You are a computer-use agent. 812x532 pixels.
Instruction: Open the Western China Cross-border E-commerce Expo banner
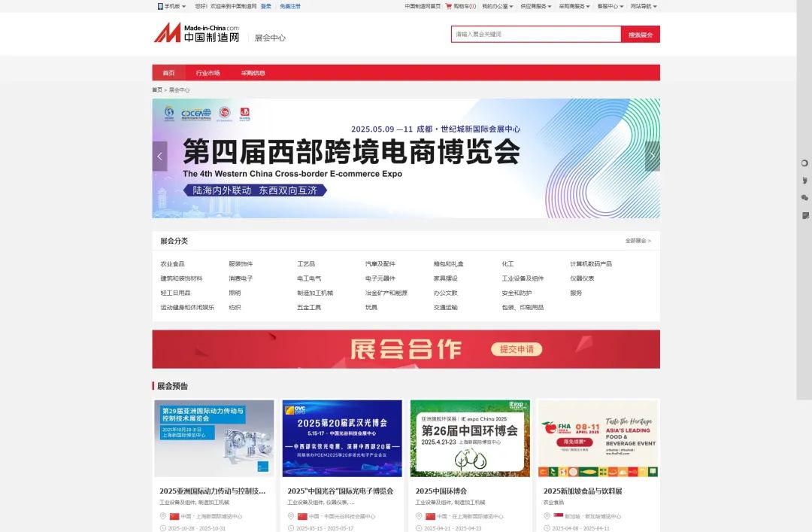pos(406,158)
